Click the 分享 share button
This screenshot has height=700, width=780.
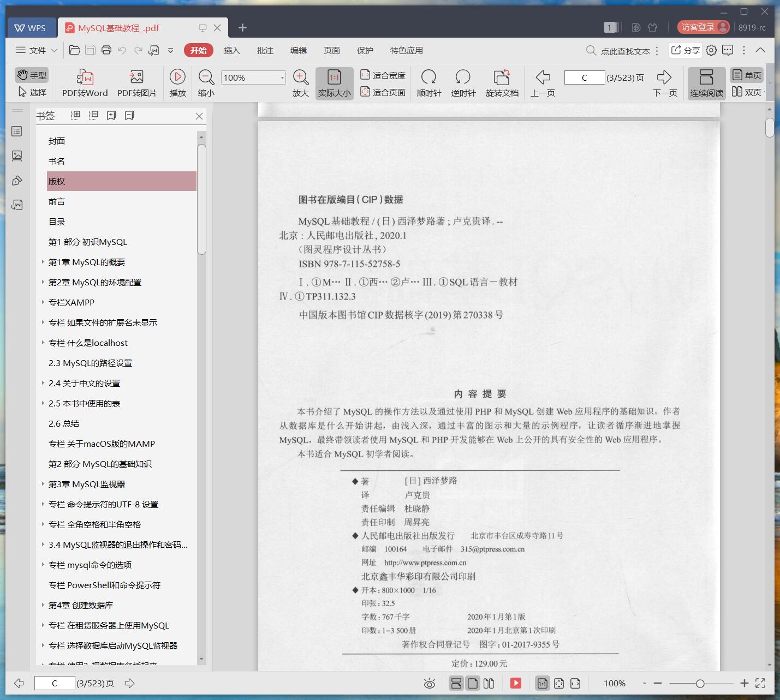tap(686, 50)
